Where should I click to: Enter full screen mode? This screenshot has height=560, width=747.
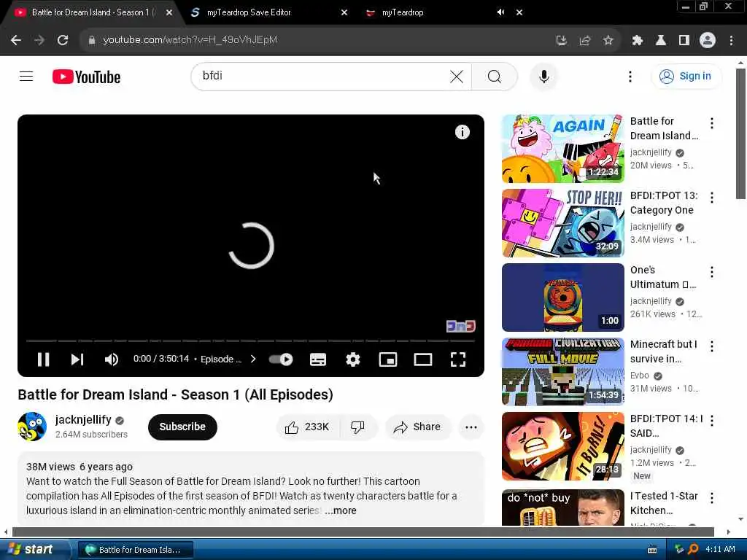coord(458,359)
